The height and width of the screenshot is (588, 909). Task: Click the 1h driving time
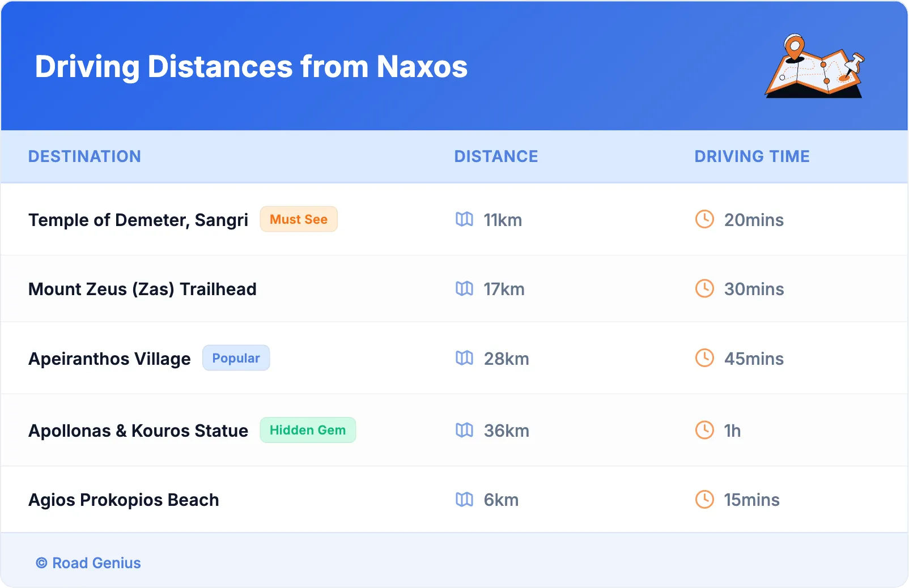pyautogui.click(x=732, y=431)
